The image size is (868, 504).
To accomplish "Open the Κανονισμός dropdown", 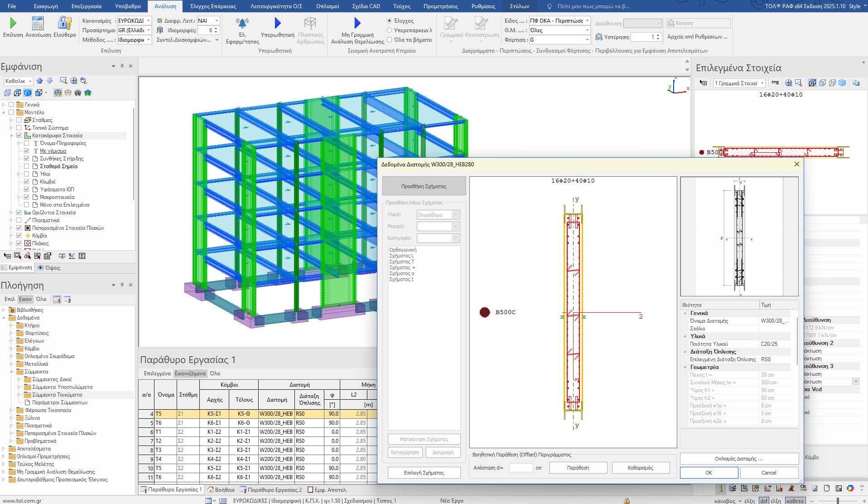I will [148, 21].
